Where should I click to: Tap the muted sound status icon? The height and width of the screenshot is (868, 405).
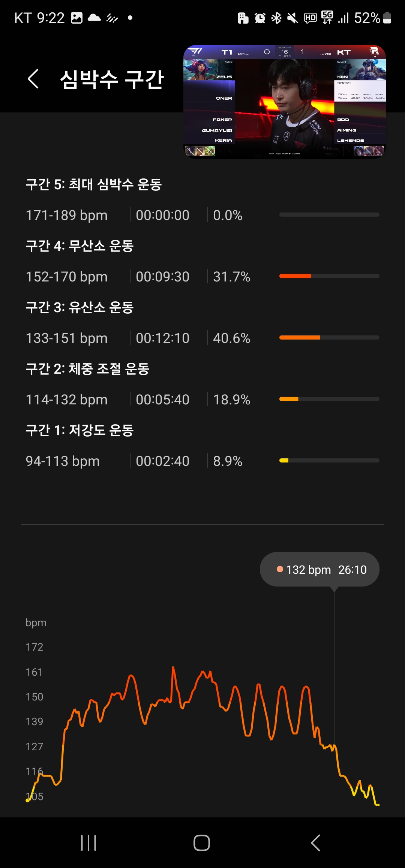(x=292, y=18)
